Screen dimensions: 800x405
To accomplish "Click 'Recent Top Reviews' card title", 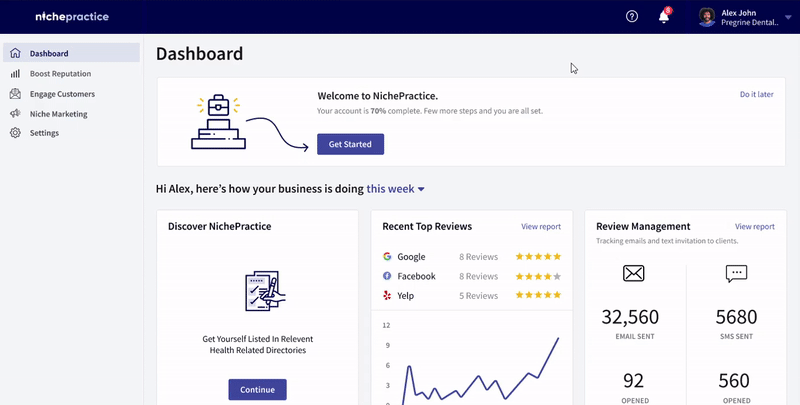I will click(x=427, y=226).
